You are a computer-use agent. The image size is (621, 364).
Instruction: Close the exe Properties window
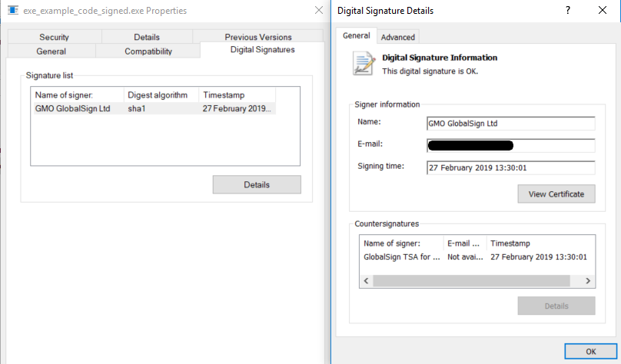pyautogui.click(x=318, y=11)
